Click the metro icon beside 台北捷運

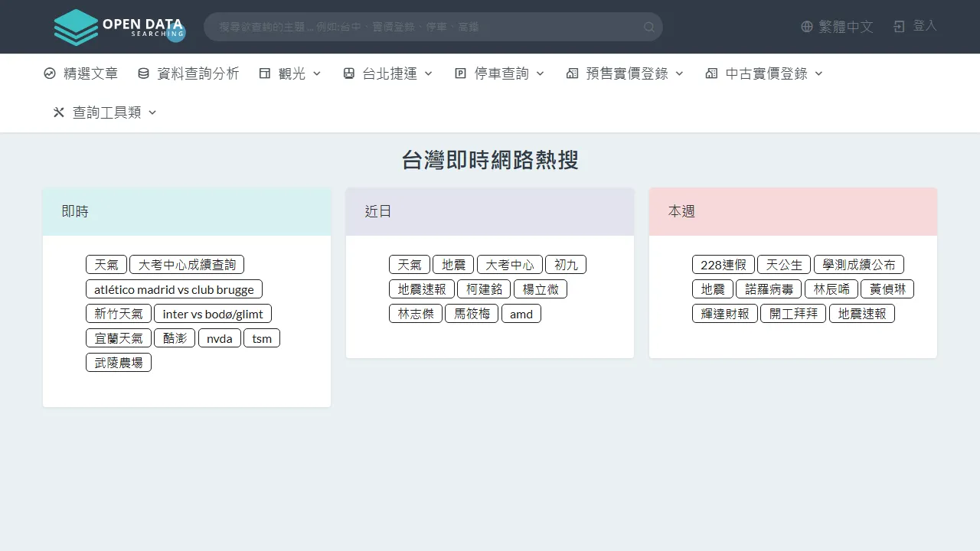click(x=349, y=73)
